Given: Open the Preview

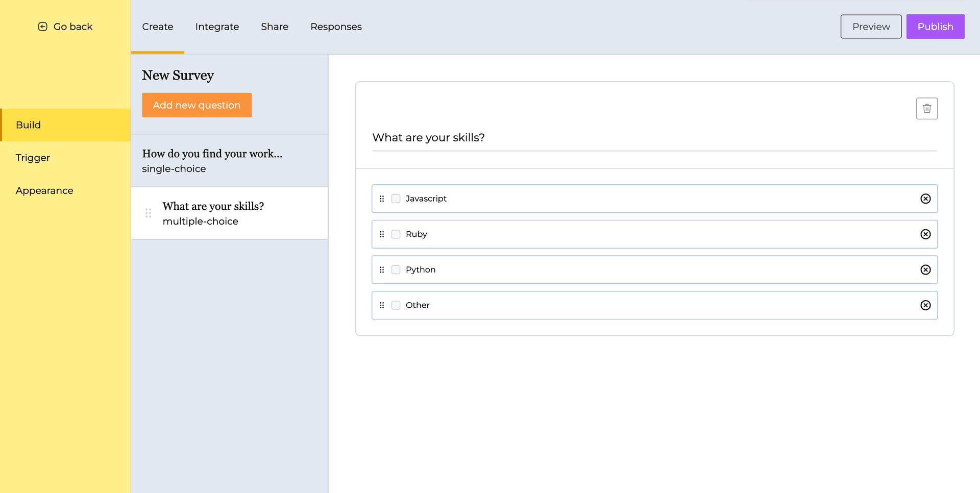Looking at the screenshot, I should coord(870,27).
